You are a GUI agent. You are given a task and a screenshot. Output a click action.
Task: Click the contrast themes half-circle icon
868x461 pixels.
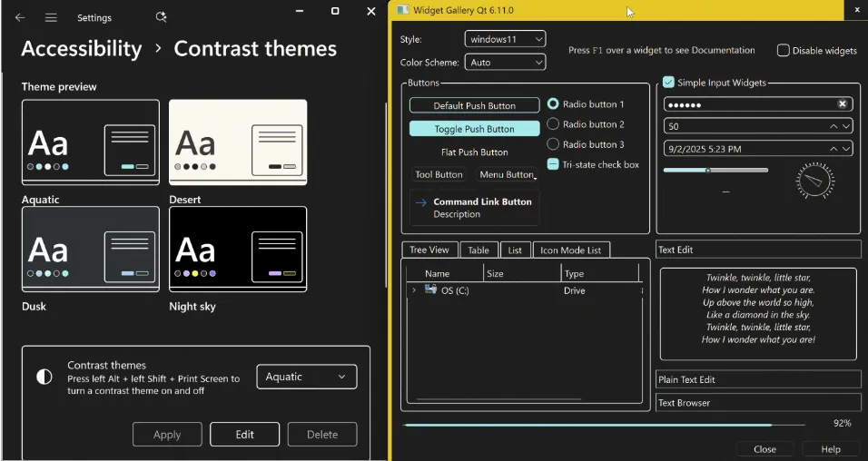tap(44, 377)
